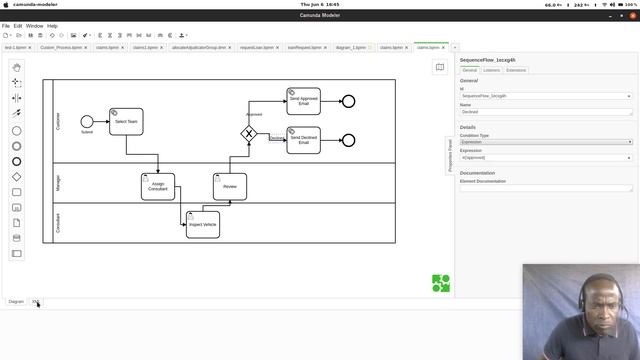The width and height of the screenshot is (640, 360).
Task: Switch to the Diagram view tab
Action: pyautogui.click(x=16, y=302)
